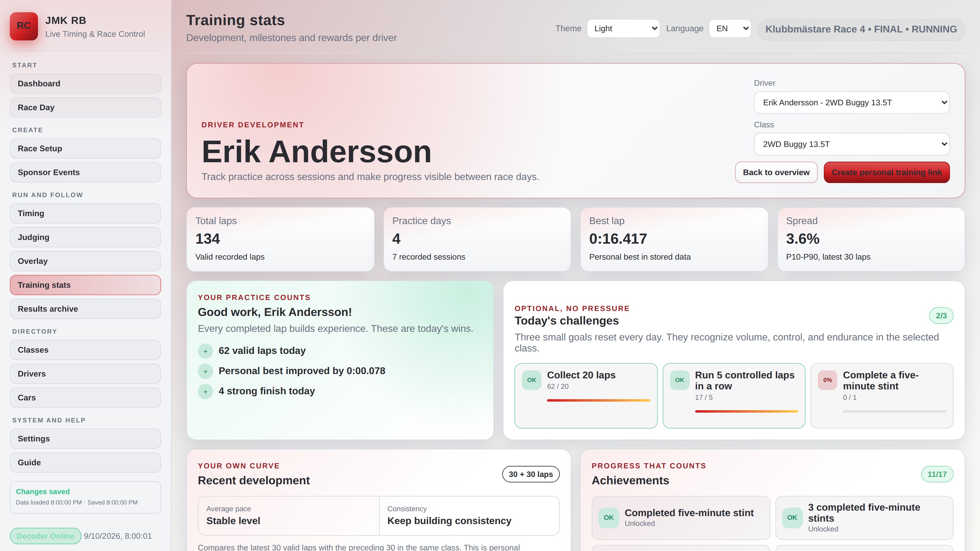Select the Training stats sidebar item

85,285
